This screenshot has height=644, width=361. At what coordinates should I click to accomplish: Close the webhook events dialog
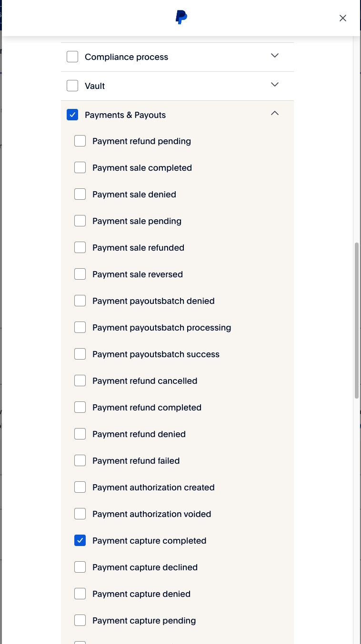343,18
